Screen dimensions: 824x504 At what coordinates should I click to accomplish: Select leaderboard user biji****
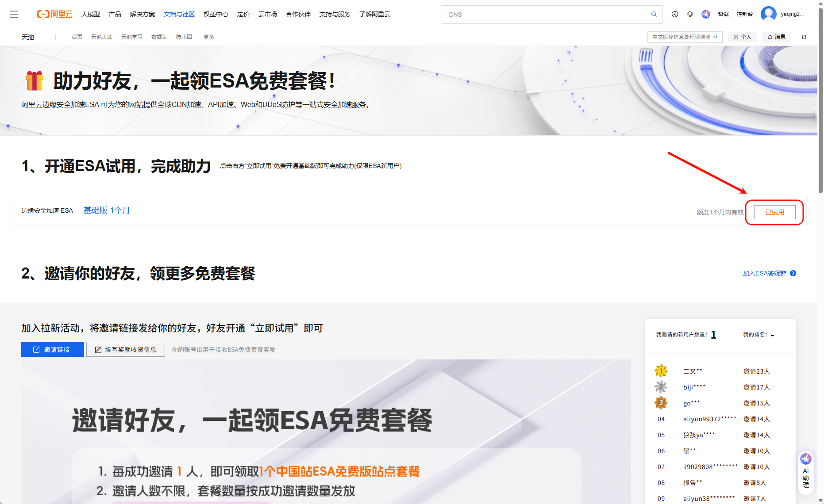point(694,387)
